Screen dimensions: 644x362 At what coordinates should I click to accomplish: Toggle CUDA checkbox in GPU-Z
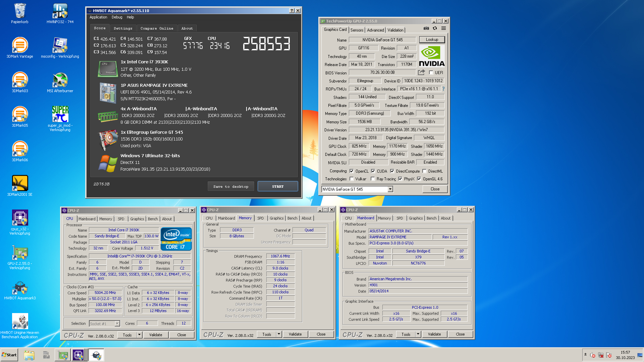(373, 171)
